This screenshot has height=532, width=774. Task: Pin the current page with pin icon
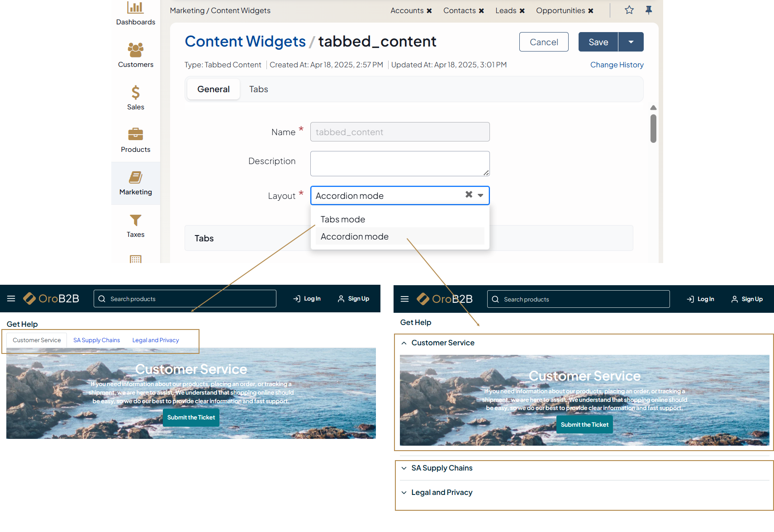coord(649,10)
